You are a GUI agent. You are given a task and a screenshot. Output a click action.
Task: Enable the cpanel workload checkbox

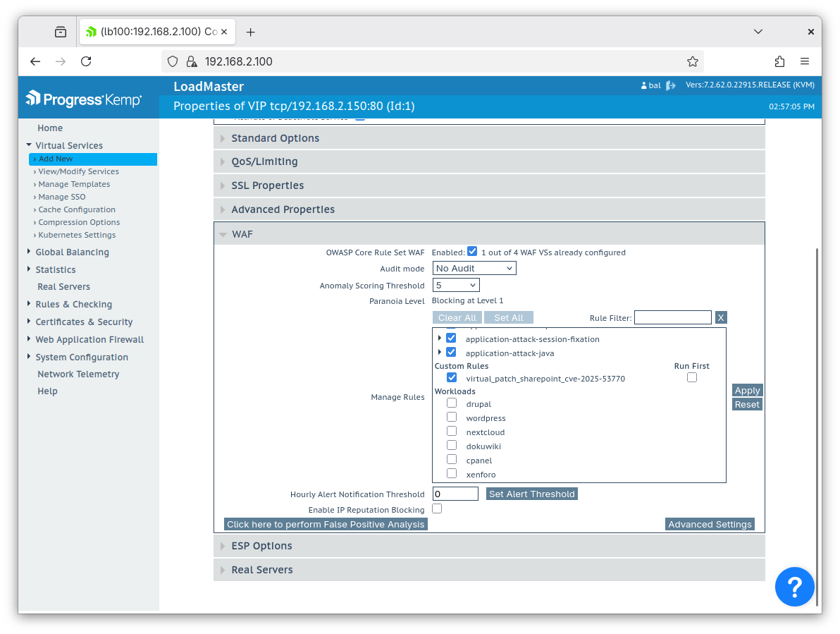452,459
